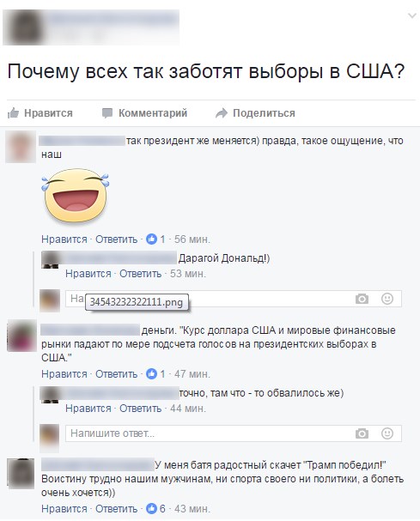Screen dimensions: 420x521
Task: Click the laughing emoji sticker
Action: point(76,196)
